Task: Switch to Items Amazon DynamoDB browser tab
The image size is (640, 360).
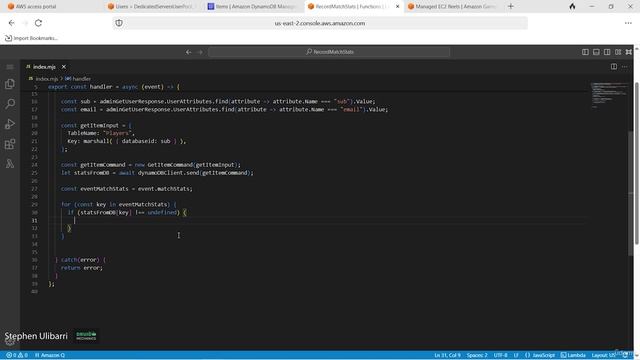Action: 253,7
